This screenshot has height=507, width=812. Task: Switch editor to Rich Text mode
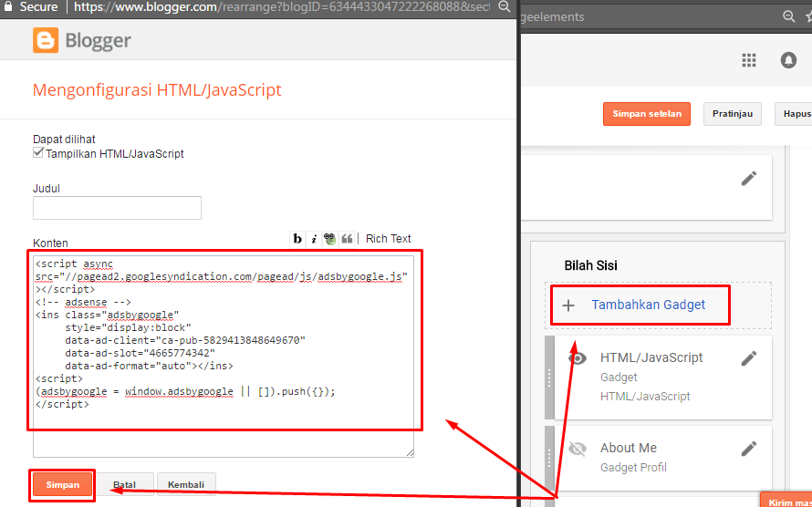(x=388, y=239)
